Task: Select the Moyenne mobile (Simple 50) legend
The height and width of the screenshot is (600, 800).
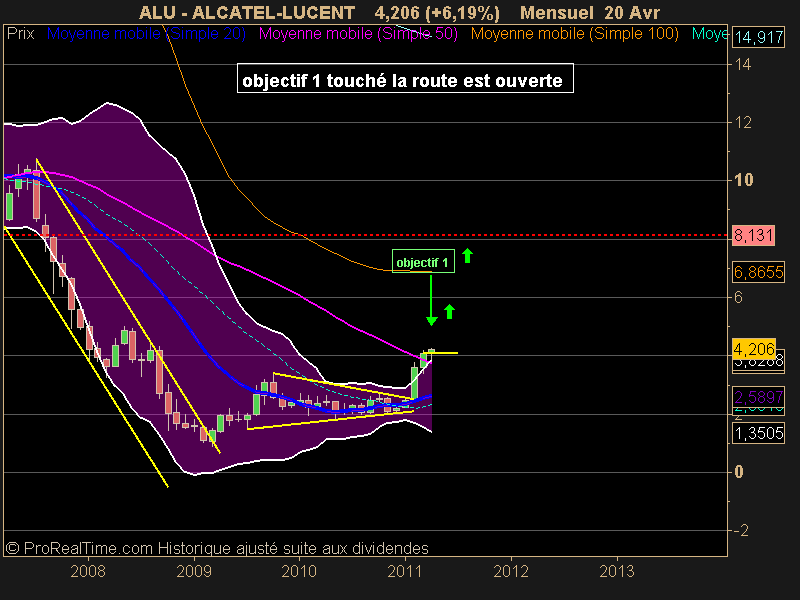Action: (358, 34)
